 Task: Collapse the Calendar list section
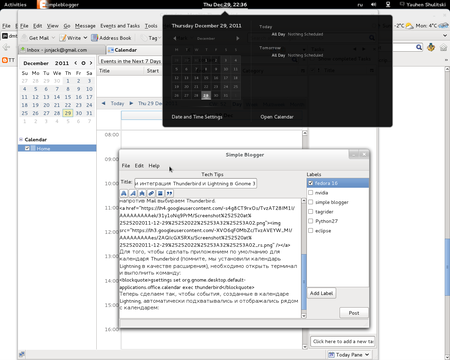21,139
